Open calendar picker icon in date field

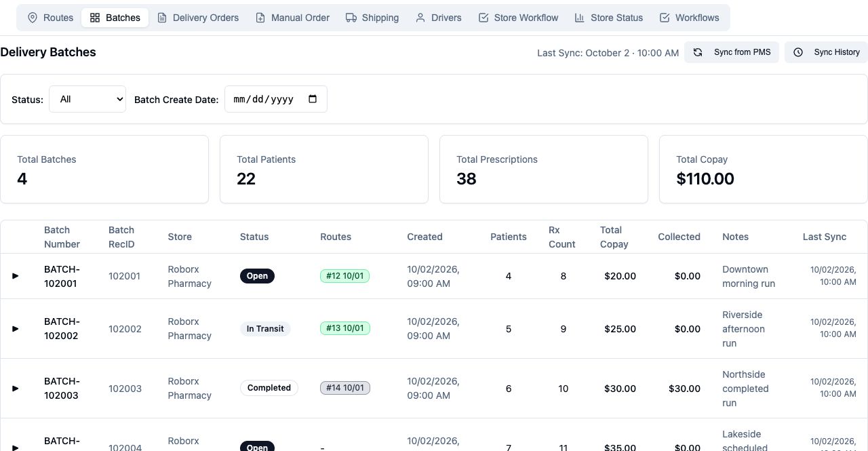pos(313,99)
